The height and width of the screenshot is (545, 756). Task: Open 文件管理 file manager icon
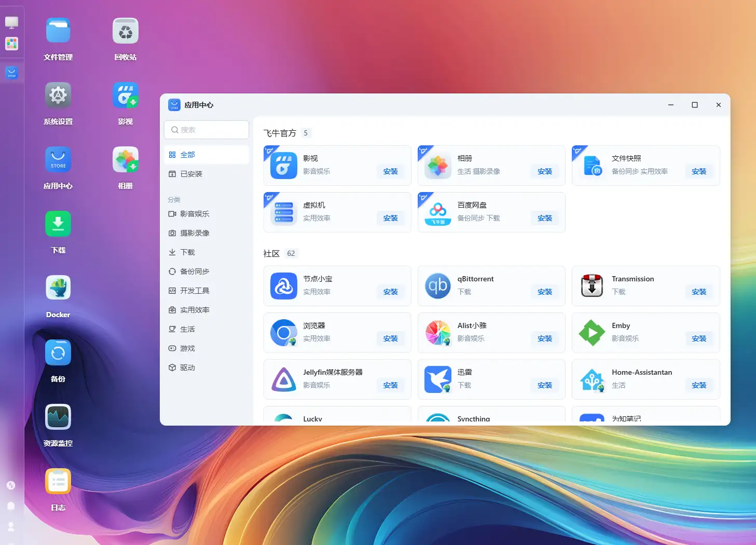(58, 31)
